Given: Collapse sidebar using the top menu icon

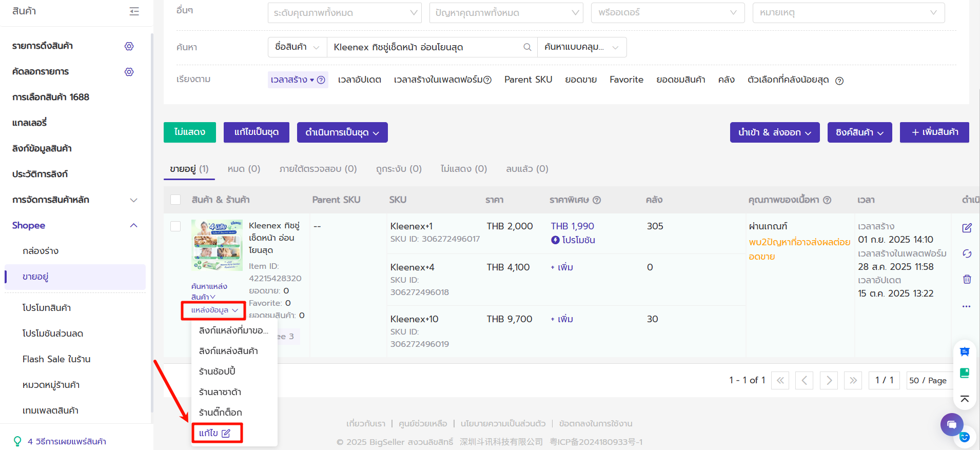Looking at the screenshot, I should click(x=134, y=11).
